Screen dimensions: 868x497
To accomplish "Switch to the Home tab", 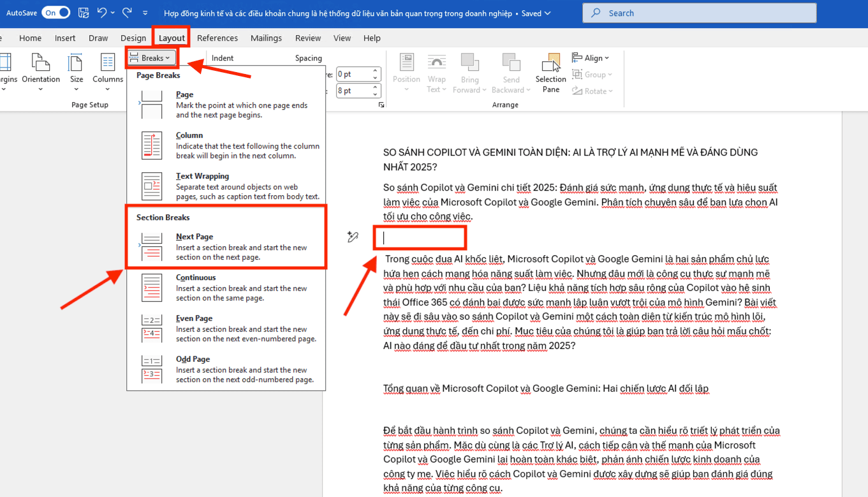I will [x=30, y=38].
